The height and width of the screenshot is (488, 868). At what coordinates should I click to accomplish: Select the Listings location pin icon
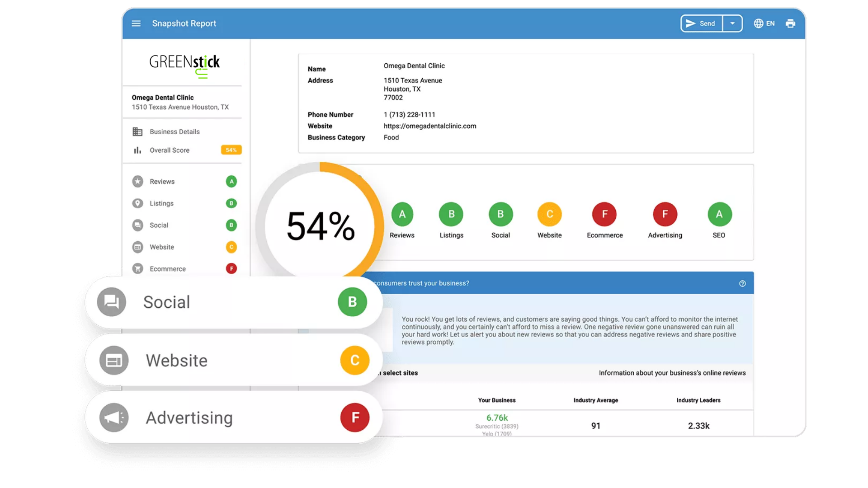click(x=138, y=203)
